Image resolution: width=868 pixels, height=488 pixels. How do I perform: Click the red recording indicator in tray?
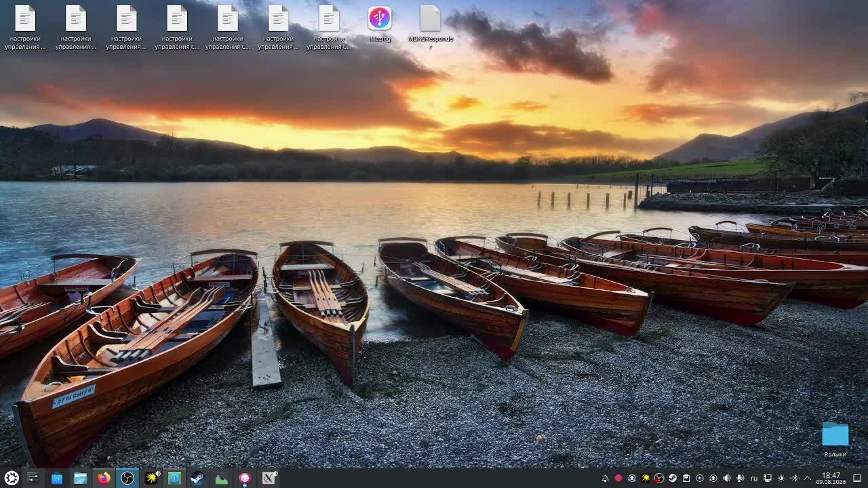[x=618, y=478]
